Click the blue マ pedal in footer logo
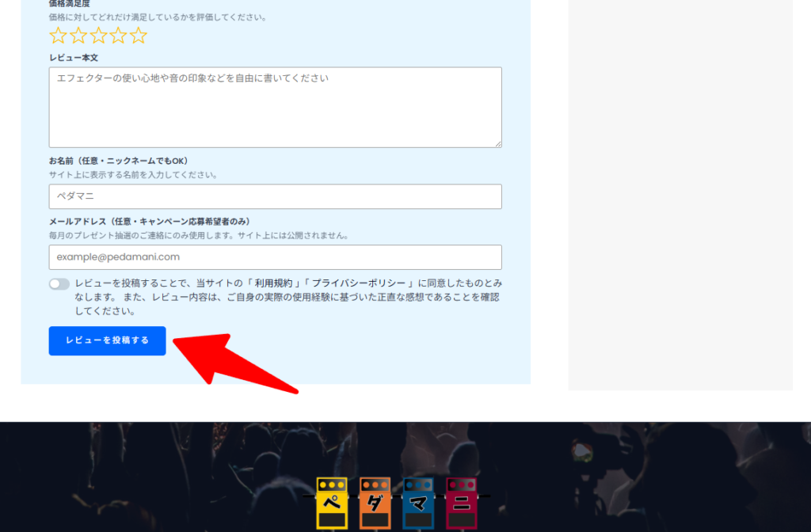 coord(418,503)
